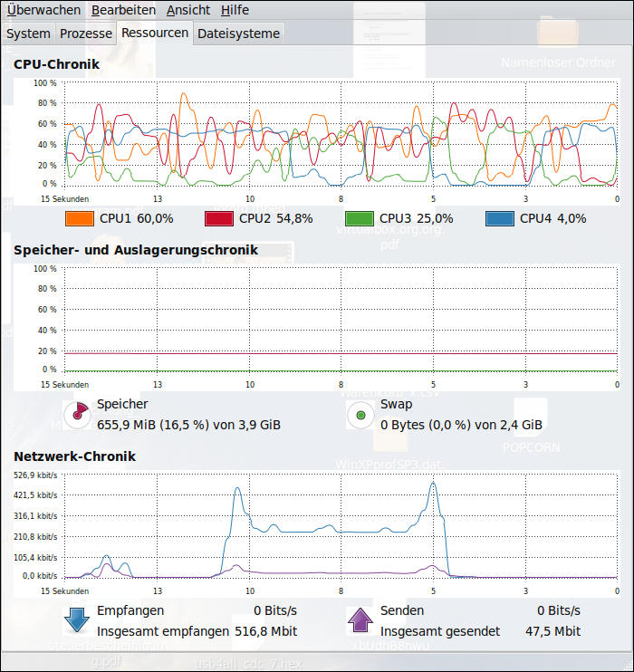Pick the green CPU3 color swatch
The width and height of the screenshot is (634, 672).
coord(360,218)
